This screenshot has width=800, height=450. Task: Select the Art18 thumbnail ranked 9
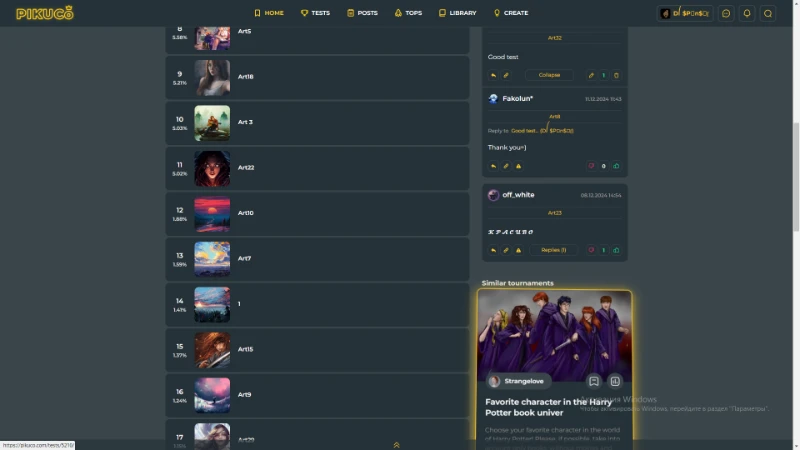pyautogui.click(x=212, y=78)
